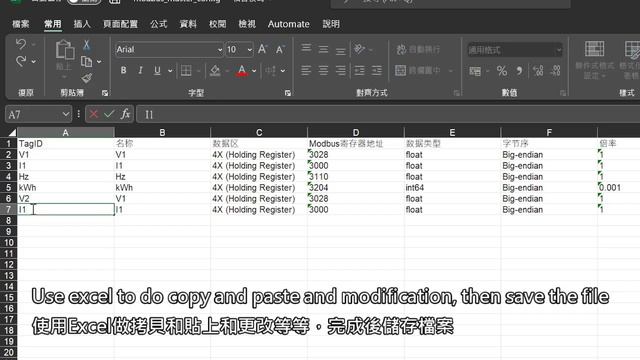Center text horizontally
Screen dimensions: 640x360
click(323, 71)
